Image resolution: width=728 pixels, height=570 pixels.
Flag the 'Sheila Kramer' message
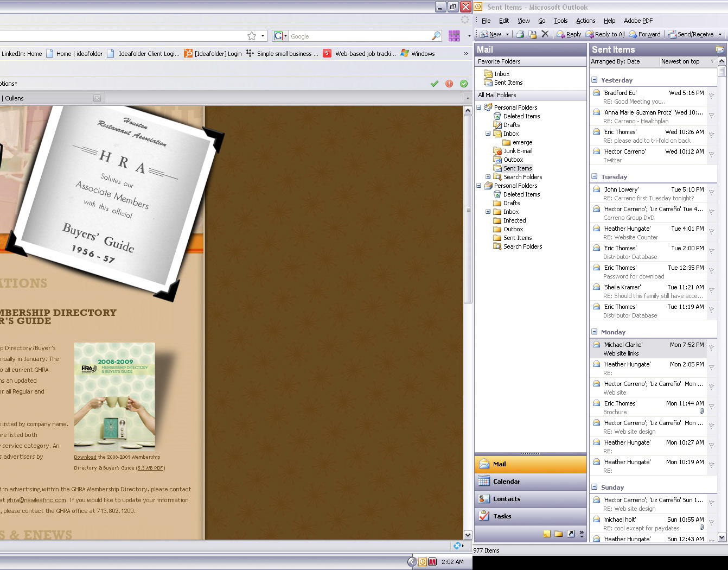click(x=711, y=290)
